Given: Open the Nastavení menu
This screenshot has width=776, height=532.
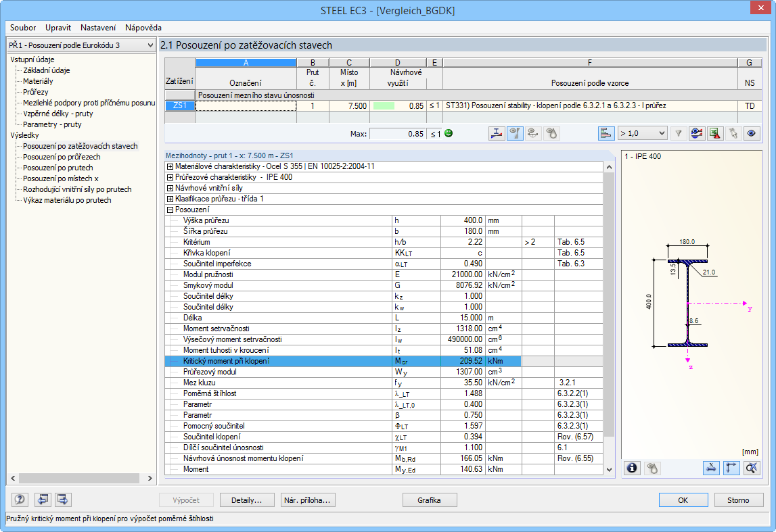Looking at the screenshot, I should coord(97,28).
